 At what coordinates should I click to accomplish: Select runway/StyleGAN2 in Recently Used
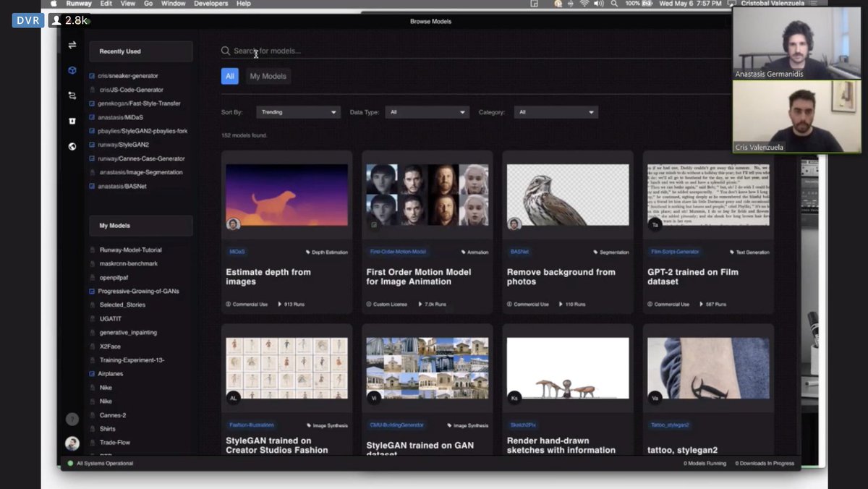coord(123,145)
